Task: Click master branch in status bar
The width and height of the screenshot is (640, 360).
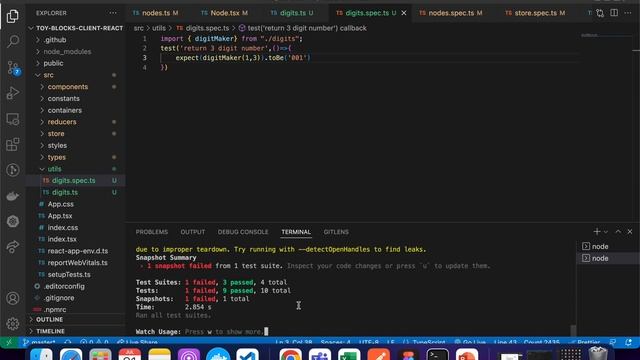Action: tap(39, 342)
